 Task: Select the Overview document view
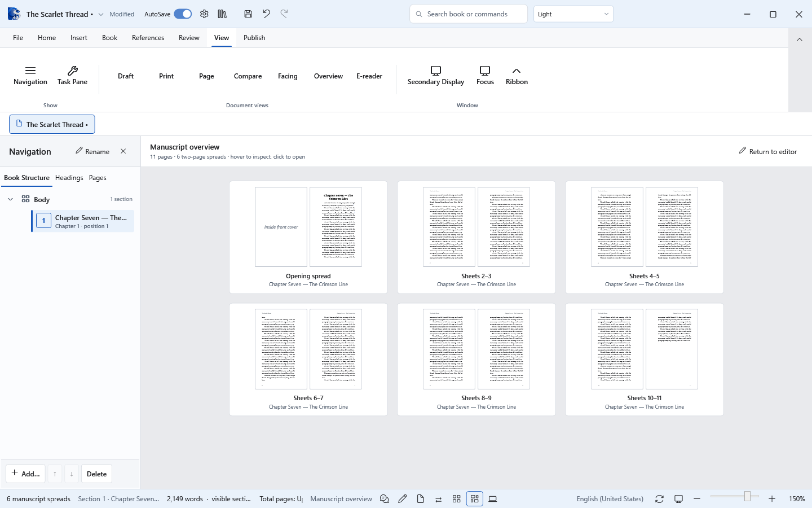pyautogui.click(x=328, y=76)
